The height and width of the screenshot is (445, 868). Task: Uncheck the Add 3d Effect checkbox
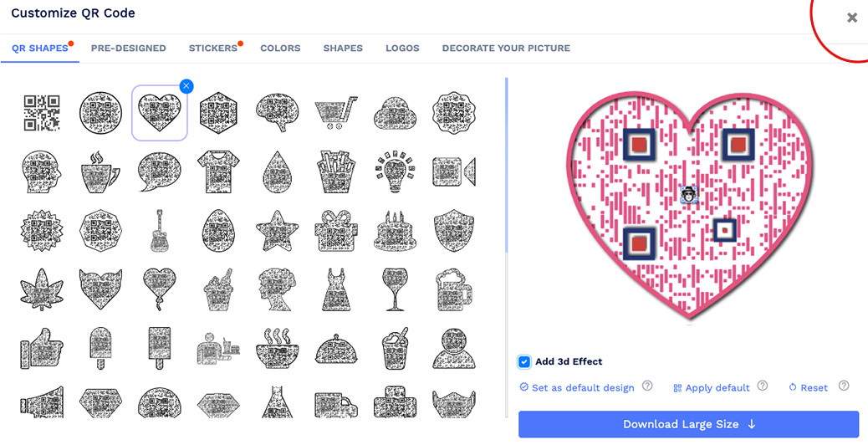click(523, 362)
